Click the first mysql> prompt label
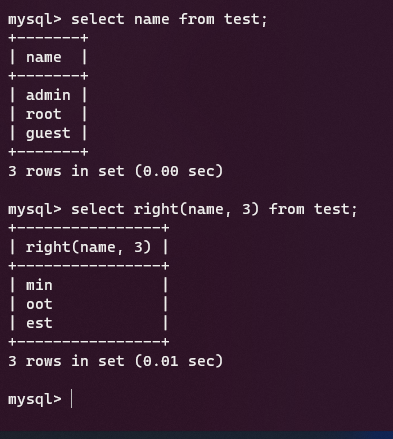The image size is (393, 439). (35, 20)
